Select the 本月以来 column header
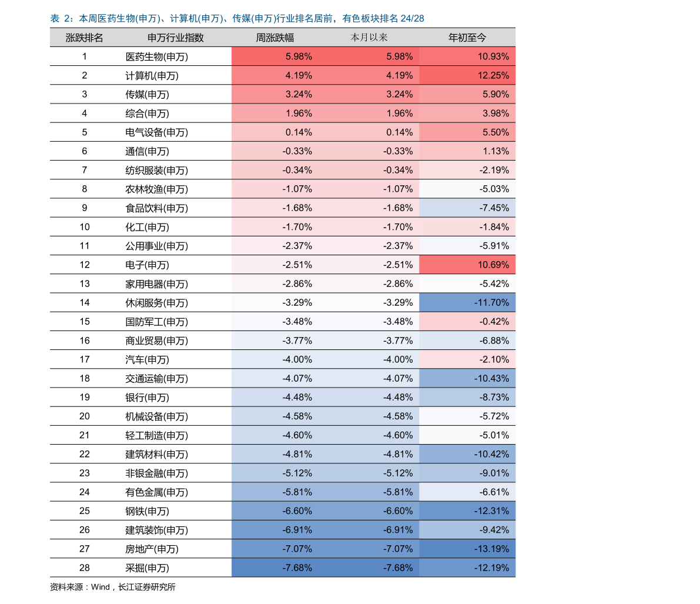700x604 pixels. (369, 38)
